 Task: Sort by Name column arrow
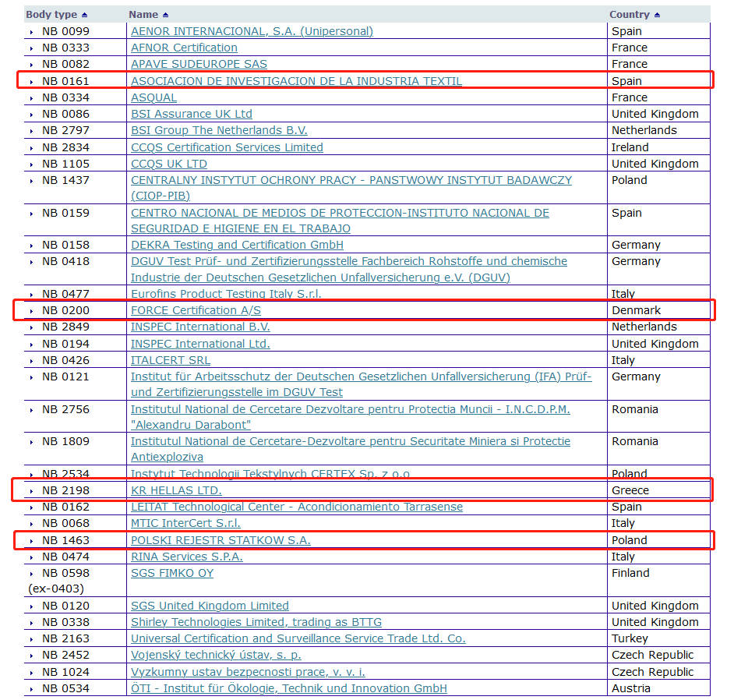pos(165,15)
